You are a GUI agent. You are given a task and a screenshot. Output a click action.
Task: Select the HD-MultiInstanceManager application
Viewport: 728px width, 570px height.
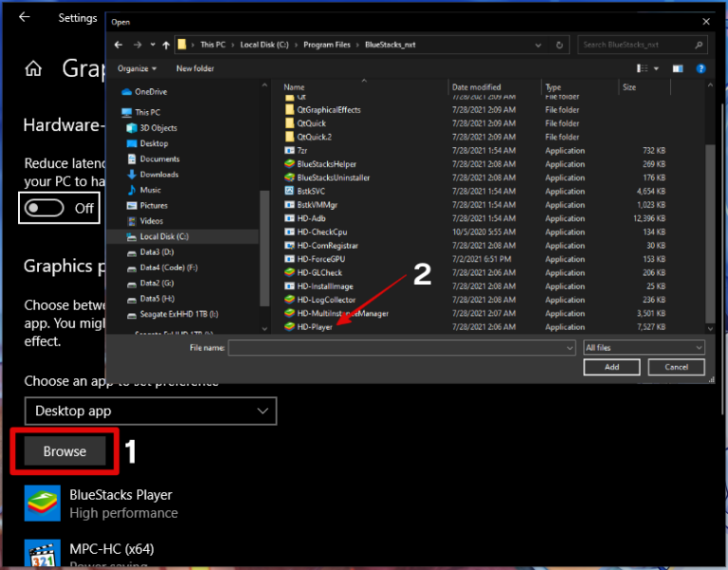click(x=337, y=314)
